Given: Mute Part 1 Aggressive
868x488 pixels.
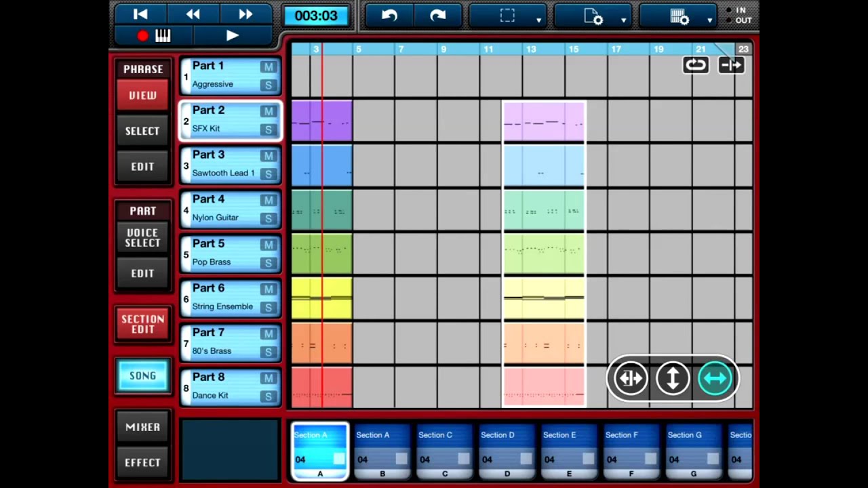Looking at the screenshot, I should pyautogui.click(x=269, y=67).
